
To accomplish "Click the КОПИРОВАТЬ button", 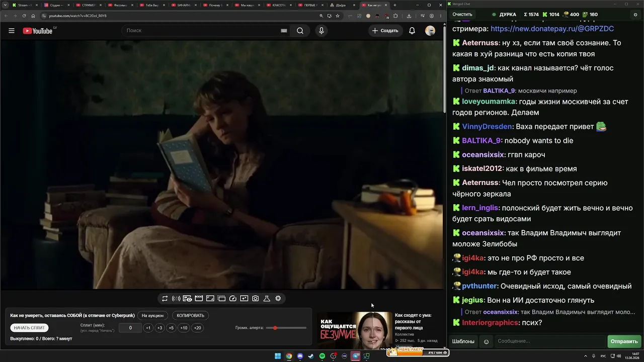I will [190, 316].
